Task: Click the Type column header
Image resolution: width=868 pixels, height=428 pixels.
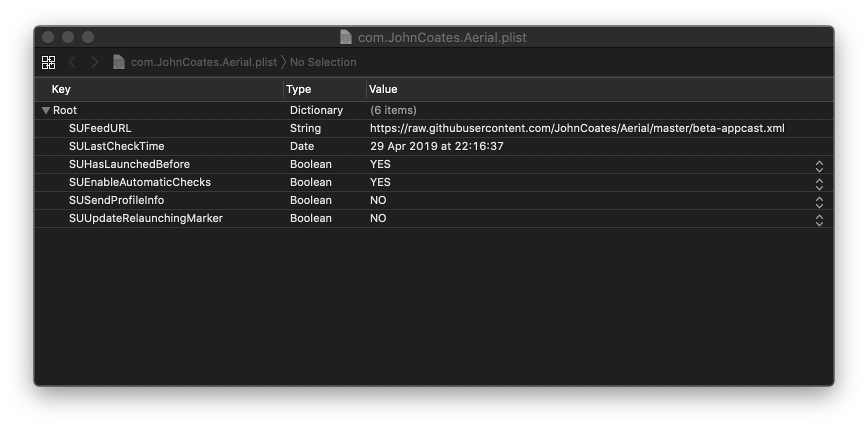Action: pos(298,89)
